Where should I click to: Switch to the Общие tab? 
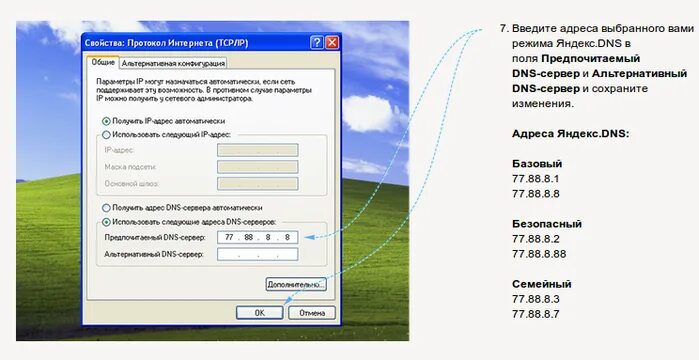pos(103,63)
